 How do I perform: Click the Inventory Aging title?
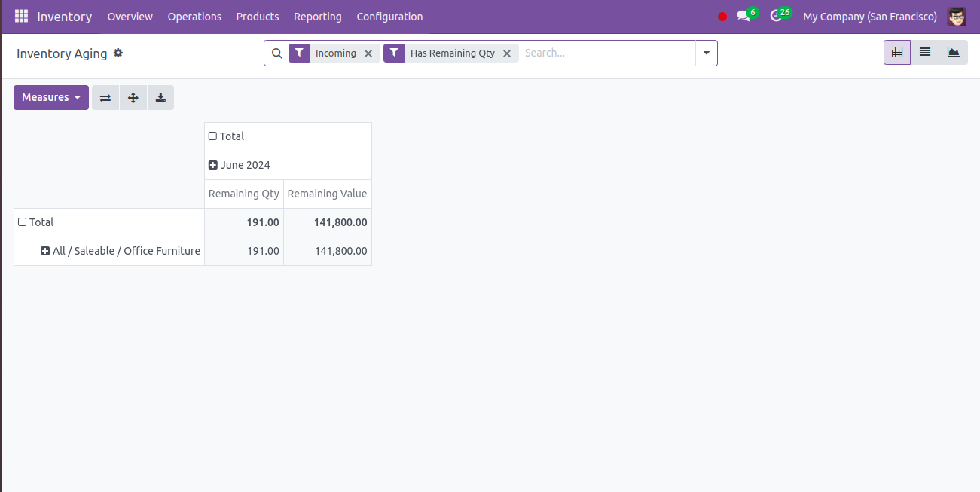coord(62,53)
